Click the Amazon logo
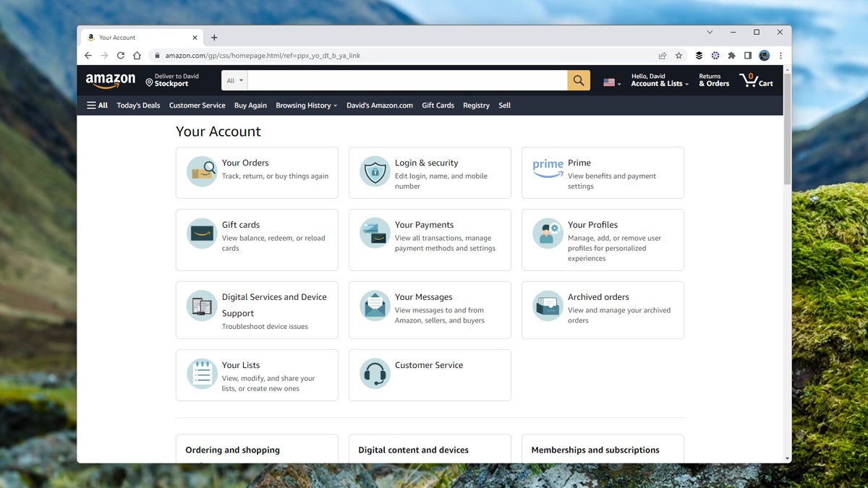 (110, 80)
